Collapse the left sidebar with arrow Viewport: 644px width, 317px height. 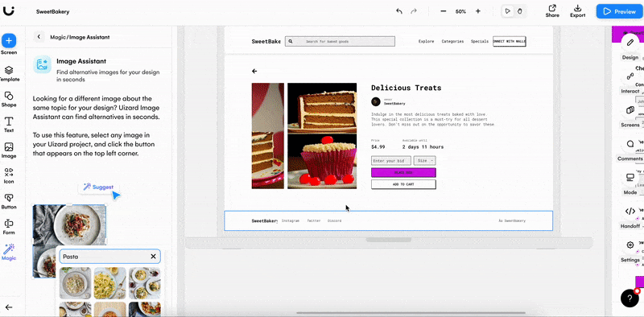(9, 307)
